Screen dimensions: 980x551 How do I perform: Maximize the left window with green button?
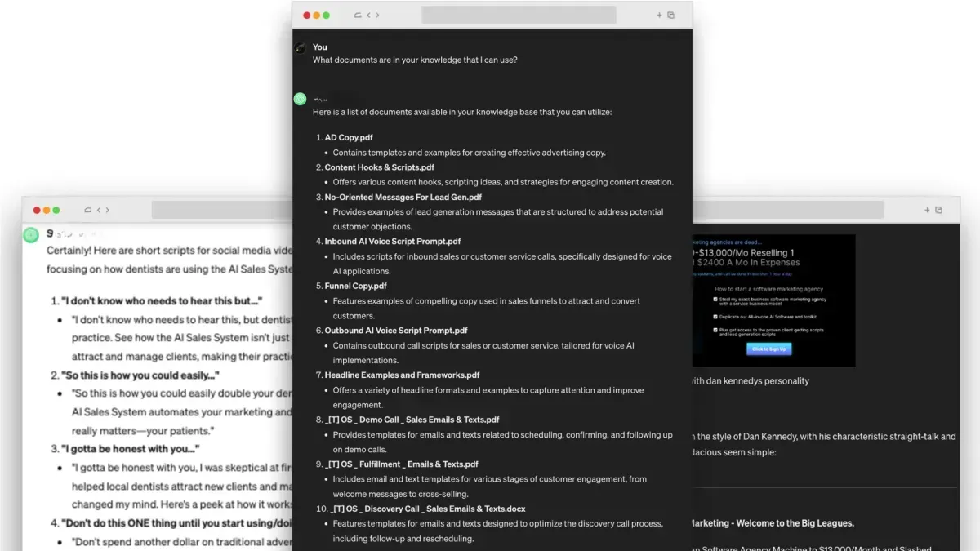[56, 210]
